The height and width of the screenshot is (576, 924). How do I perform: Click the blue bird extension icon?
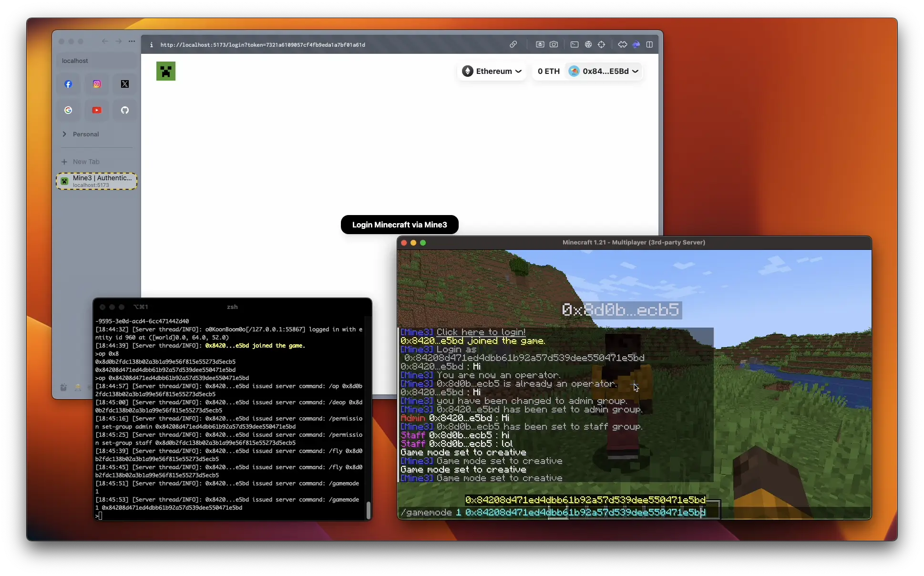point(636,44)
